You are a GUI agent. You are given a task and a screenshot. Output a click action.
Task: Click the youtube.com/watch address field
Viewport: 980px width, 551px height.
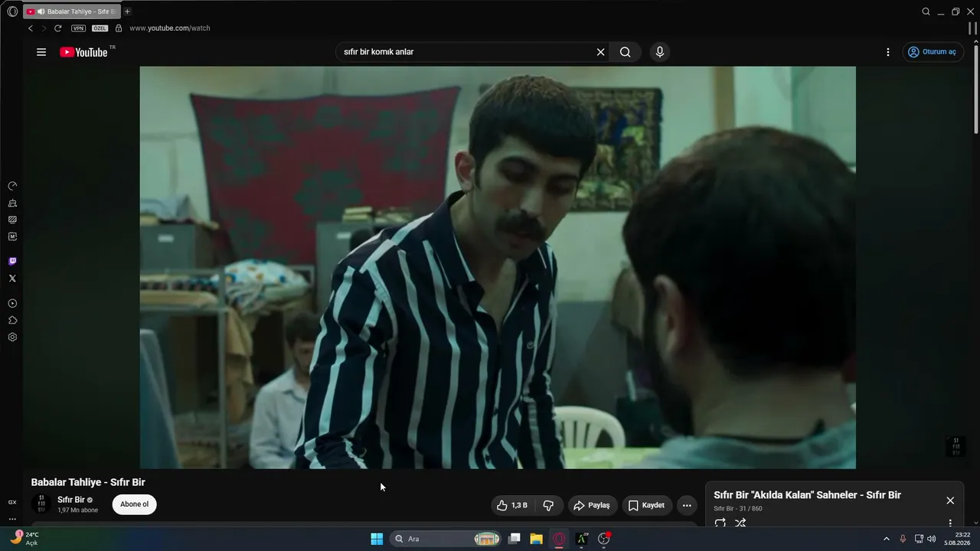[170, 28]
